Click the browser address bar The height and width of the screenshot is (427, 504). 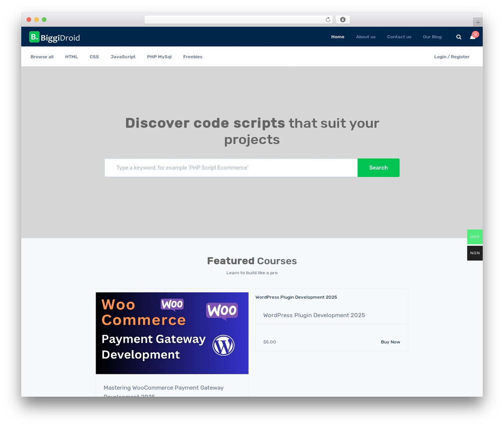click(238, 20)
